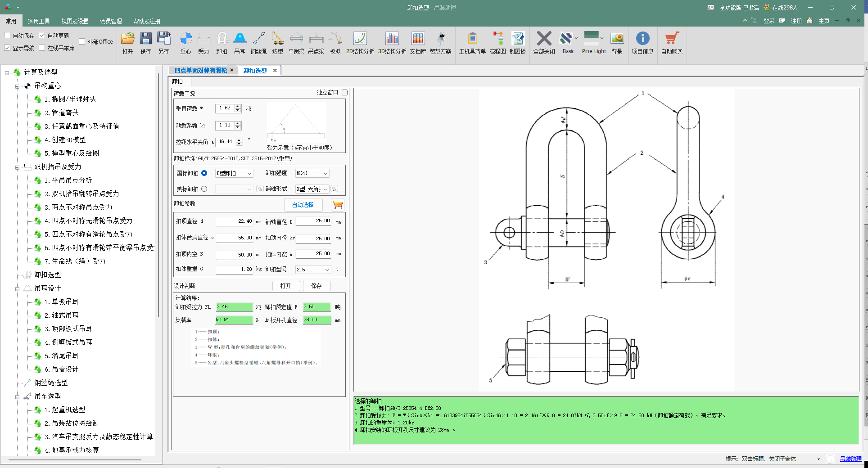868x468 pixels.
Task: Open the 吊点梁 lifting point beam tool
Action: tap(316, 43)
